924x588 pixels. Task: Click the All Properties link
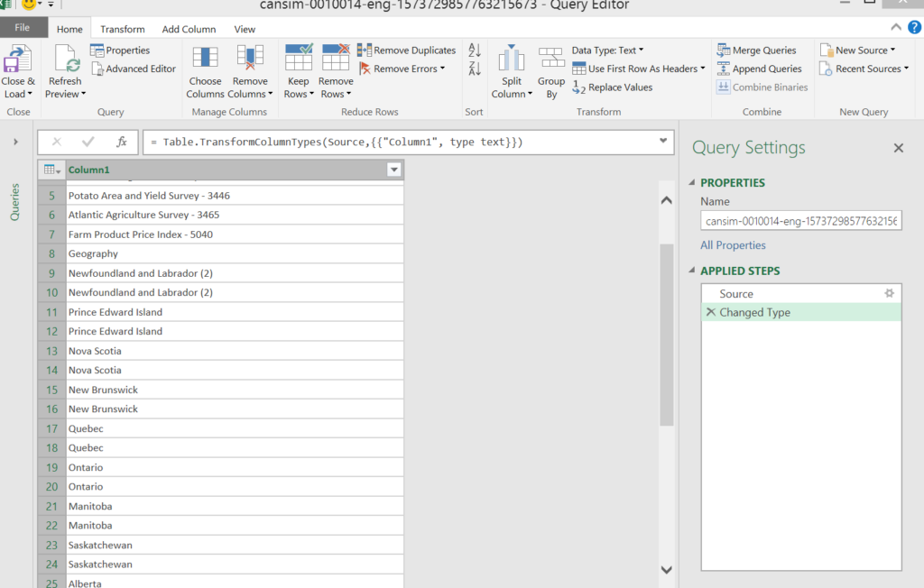[x=733, y=245]
